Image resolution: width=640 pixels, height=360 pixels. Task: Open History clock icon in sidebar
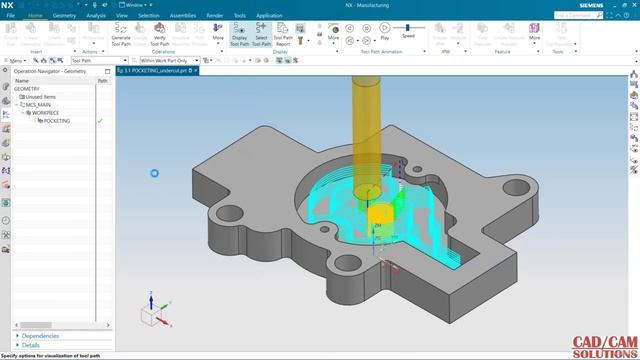tap(6, 220)
